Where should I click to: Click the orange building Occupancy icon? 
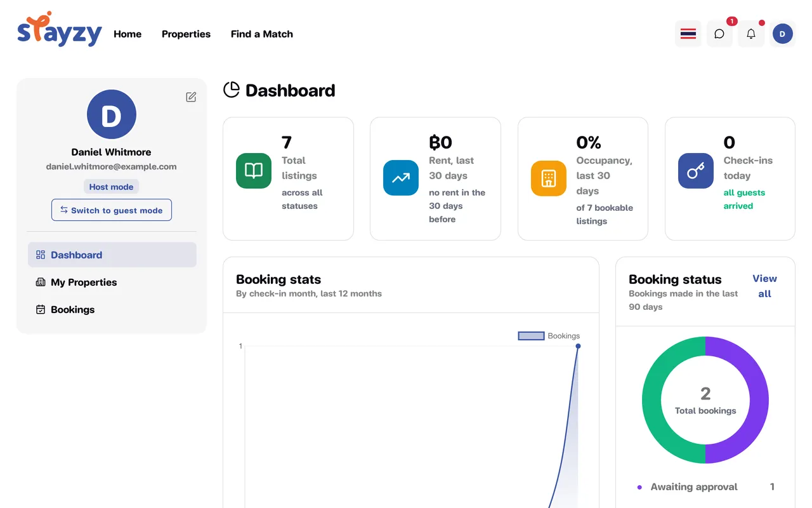[549, 178]
